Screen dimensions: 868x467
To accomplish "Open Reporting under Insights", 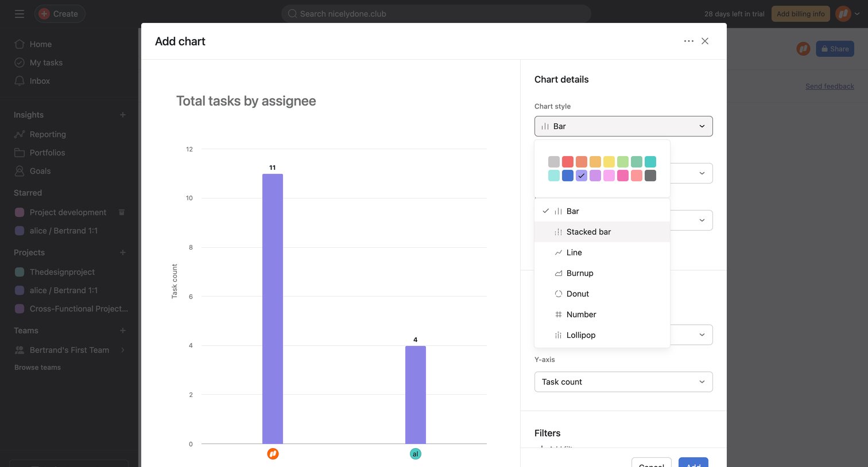I will pos(48,134).
